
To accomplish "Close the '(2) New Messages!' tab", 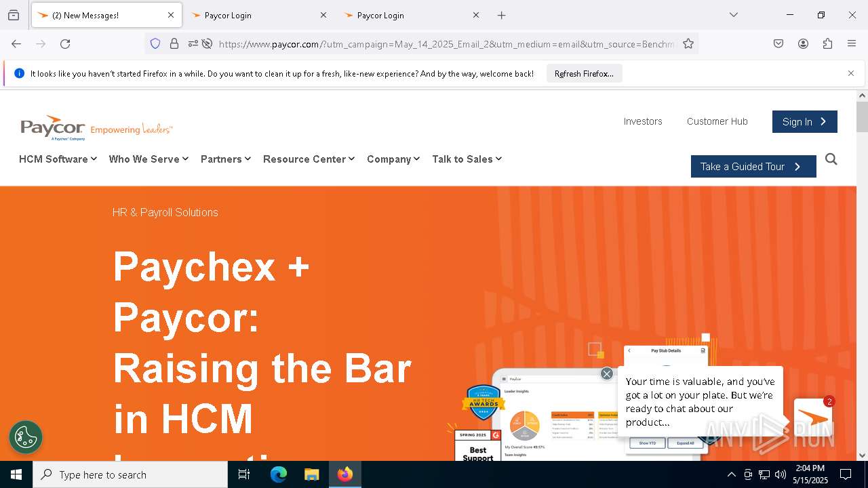I will click(x=171, y=15).
